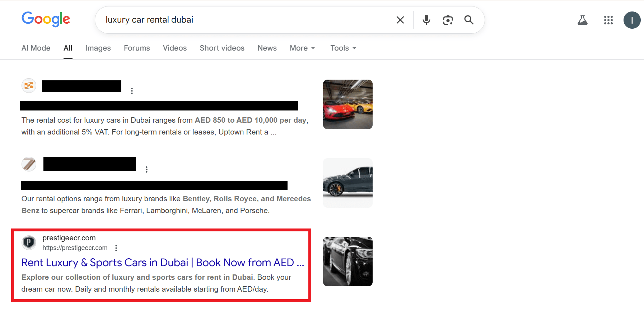Switch to News tab
The image size is (644, 311).
[267, 48]
